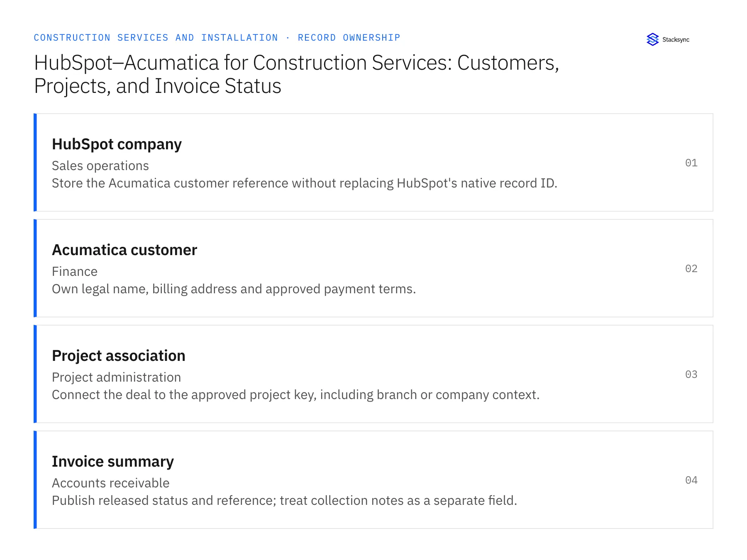Click card number 02
The height and width of the screenshot is (560, 747).
[691, 268]
